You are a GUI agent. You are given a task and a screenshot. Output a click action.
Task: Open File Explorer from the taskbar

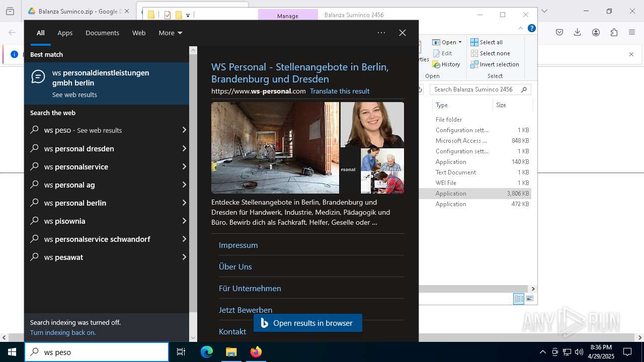click(231, 352)
